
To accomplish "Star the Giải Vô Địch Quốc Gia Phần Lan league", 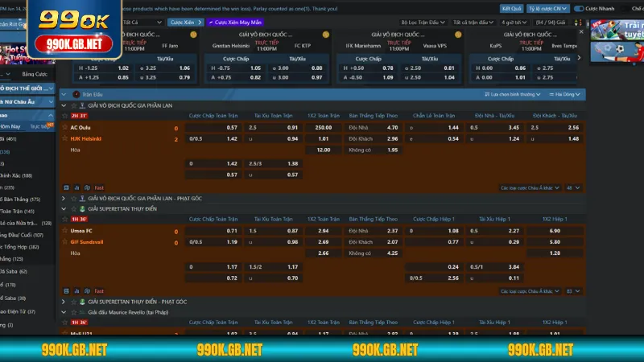I will (x=74, y=105).
